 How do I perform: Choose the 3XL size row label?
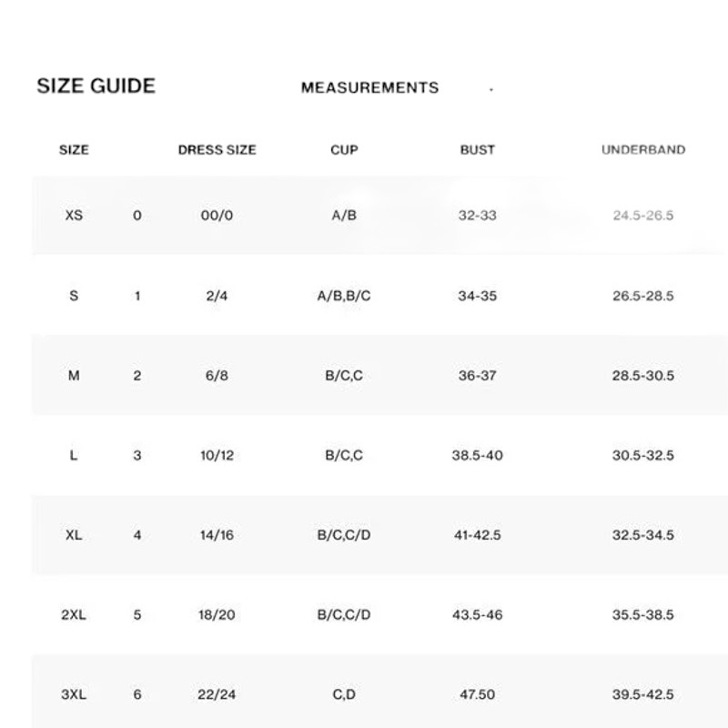(74, 695)
